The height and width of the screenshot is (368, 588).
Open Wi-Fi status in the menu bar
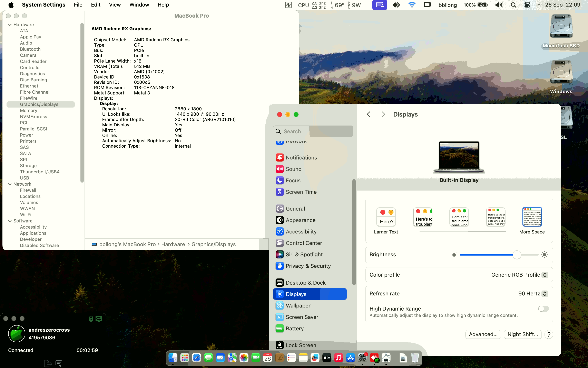click(x=412, y=5)
